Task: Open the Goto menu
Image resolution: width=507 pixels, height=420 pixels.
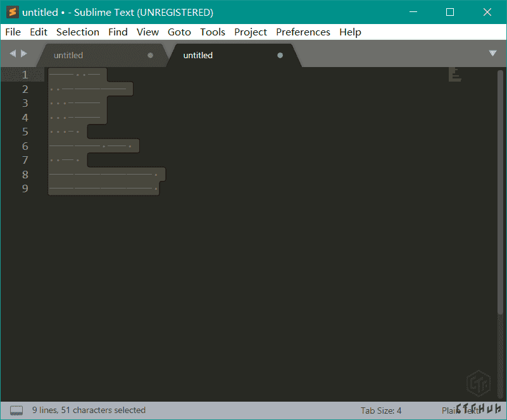Action: click(x=180, y=32)
